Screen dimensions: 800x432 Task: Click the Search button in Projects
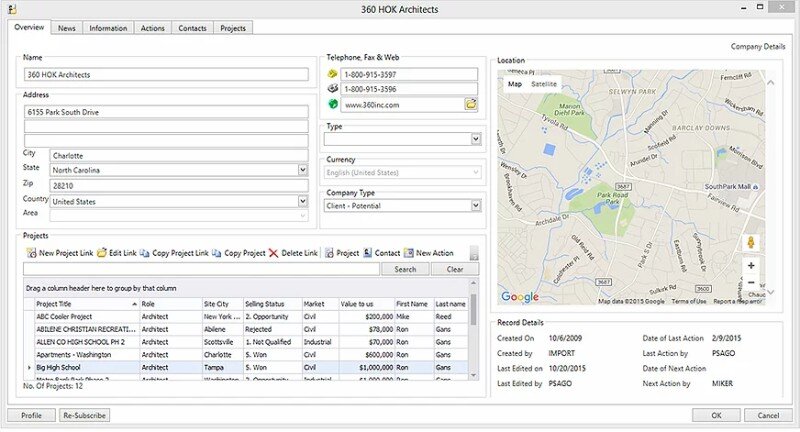pos(405,269)
